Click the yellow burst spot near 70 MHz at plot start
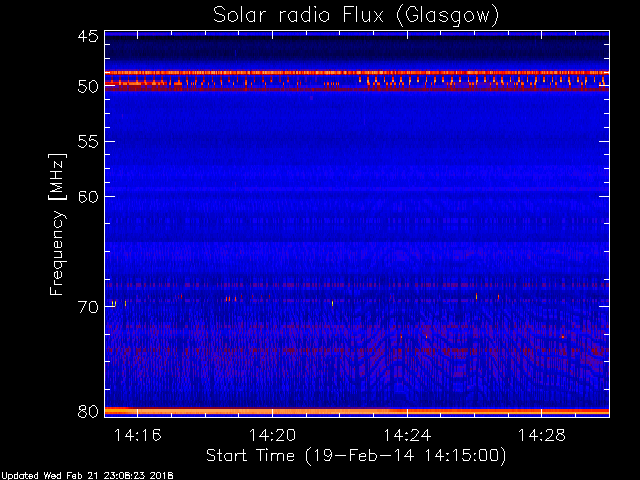 click(x=114, y=304)
